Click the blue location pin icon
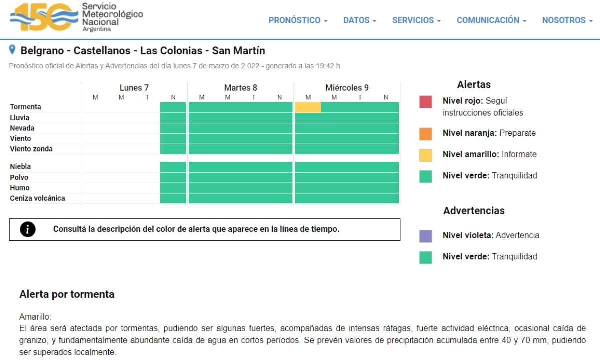This screenshot has width=600, height=364. point(13,50)
